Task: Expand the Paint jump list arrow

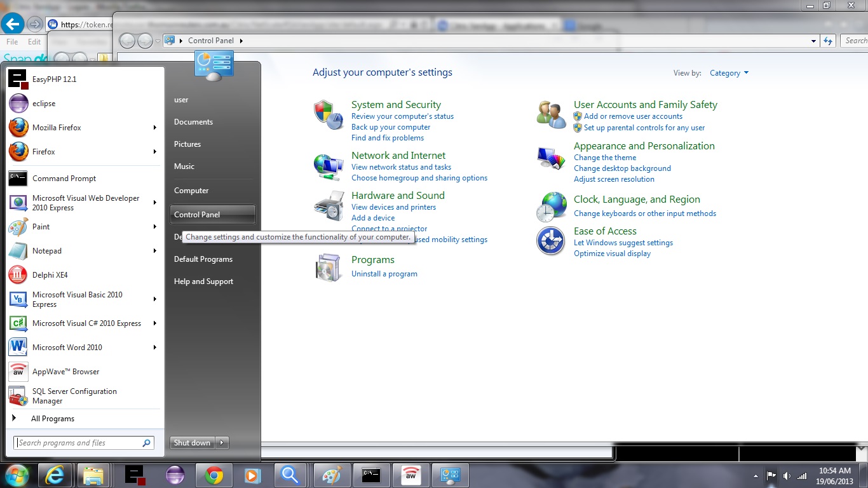Action: click(154, 227)
